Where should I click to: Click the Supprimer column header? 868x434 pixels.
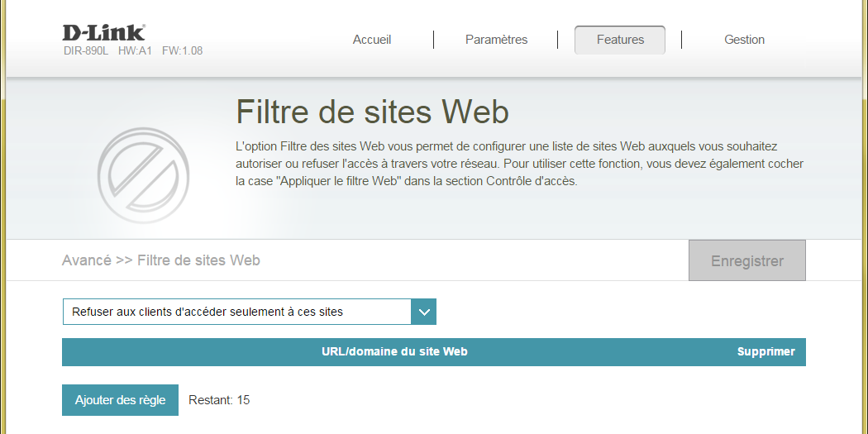tap(765, 351)
